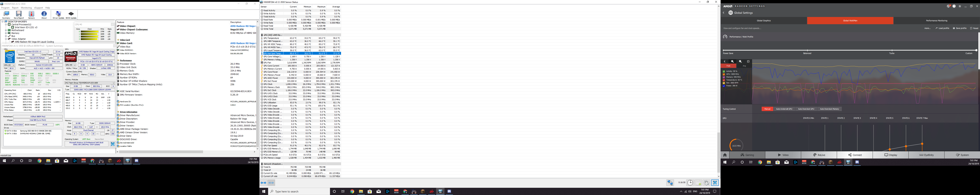Expand Motherboard tree node

(x=6, y=30)
